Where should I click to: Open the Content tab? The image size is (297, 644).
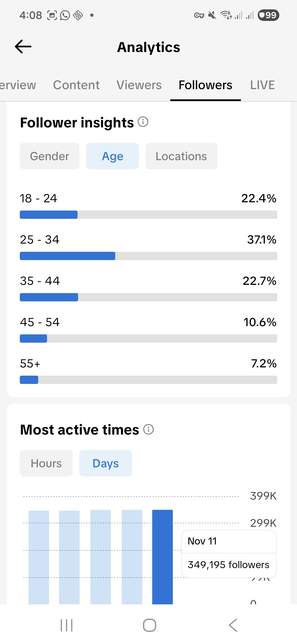[76, 85]
